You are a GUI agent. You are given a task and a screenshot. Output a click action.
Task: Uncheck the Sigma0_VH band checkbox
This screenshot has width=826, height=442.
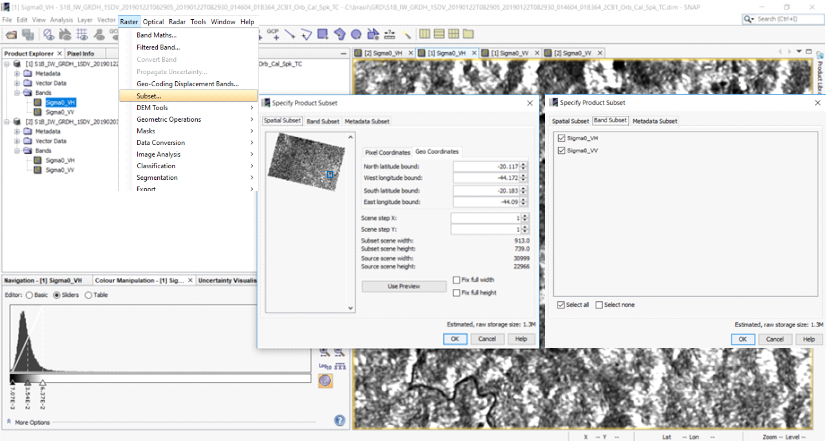560,137
